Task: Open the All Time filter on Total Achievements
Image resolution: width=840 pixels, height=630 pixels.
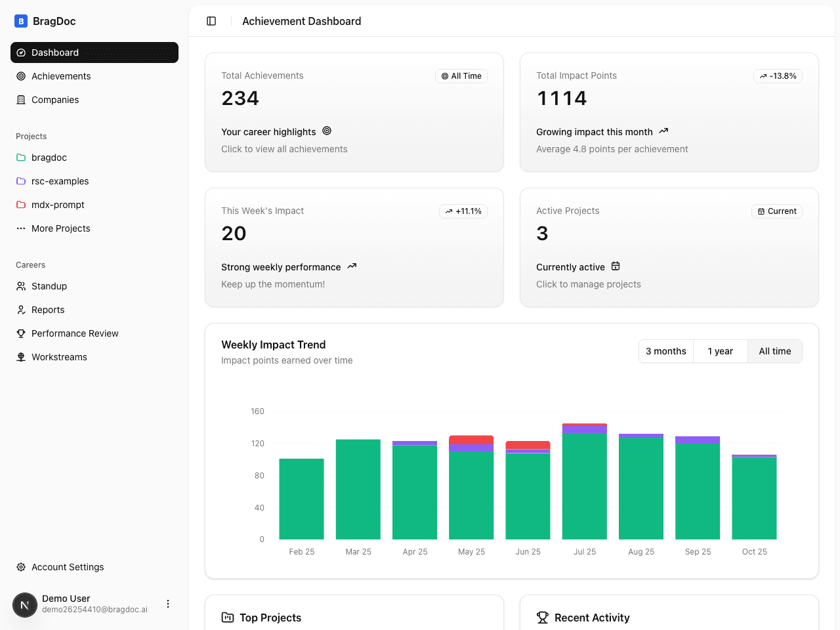Action: [461, 76]
